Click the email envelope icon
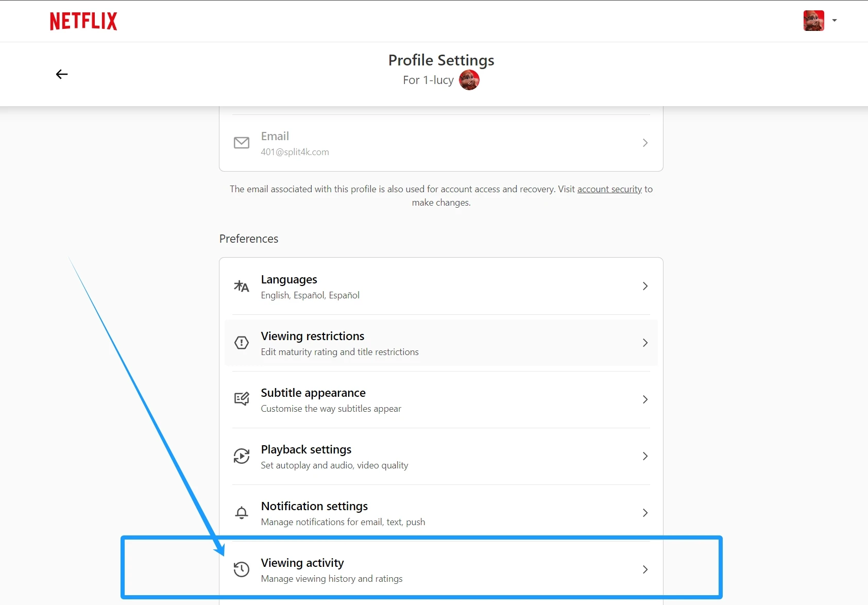 tap(242, 143)
